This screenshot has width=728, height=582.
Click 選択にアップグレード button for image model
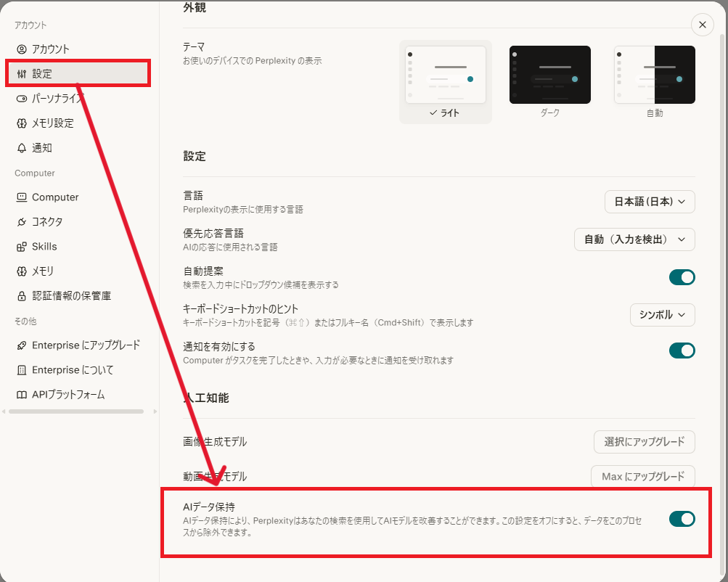point(644,442)
